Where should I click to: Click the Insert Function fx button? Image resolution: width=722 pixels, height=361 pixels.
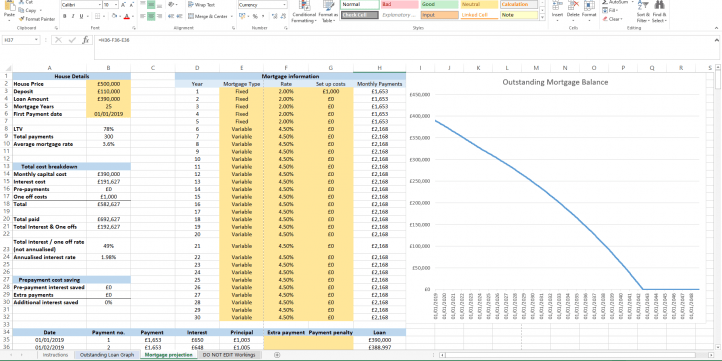86,40
